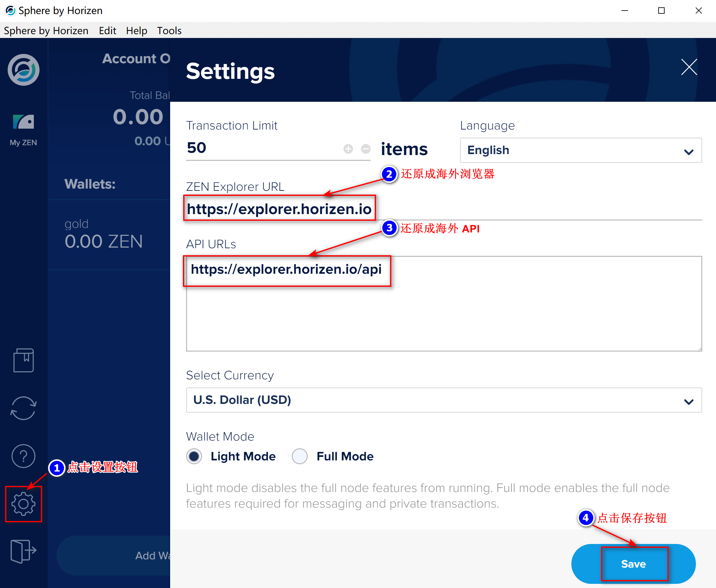The image size is (716, 588).
Task: Select the gold wallet entry
Action: 109,234
